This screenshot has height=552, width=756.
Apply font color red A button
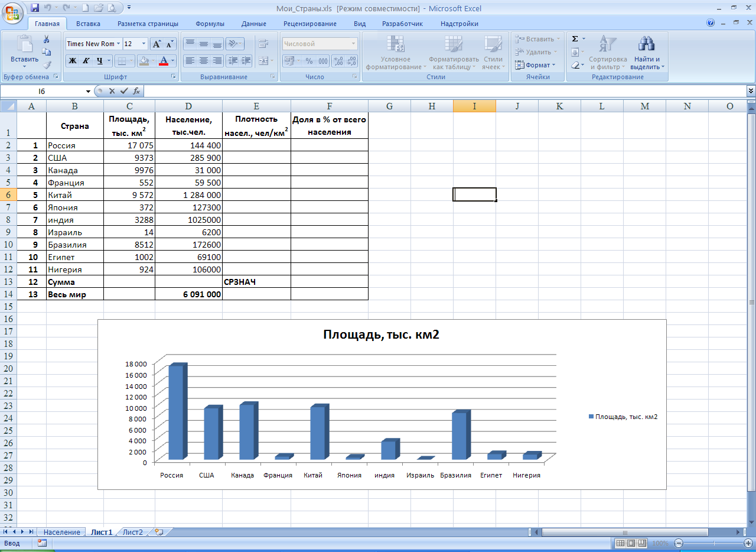tap(164, 60)
